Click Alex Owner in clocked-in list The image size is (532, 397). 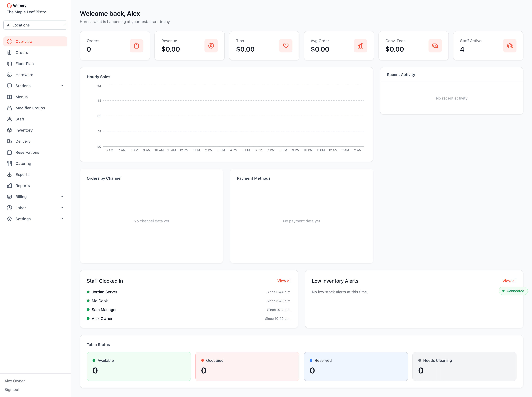point(102,319)
